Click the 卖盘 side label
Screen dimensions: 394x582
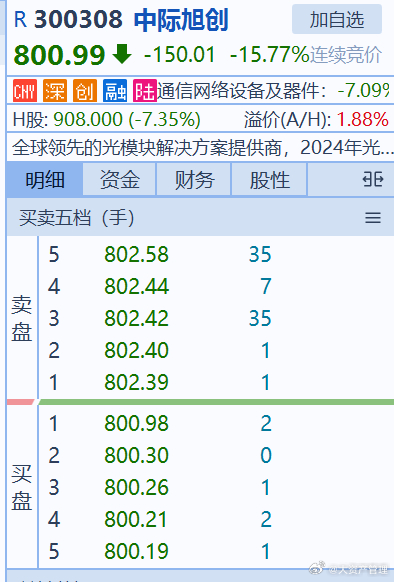[22, 318]
